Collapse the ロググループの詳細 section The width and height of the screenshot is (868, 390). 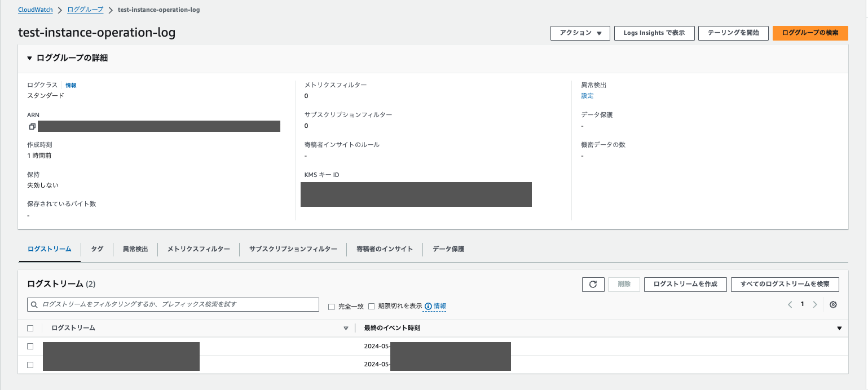[29, 57]
